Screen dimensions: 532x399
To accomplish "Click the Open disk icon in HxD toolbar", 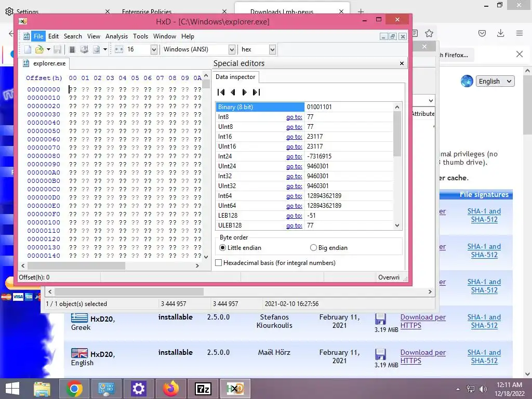I will coord(84,49).
